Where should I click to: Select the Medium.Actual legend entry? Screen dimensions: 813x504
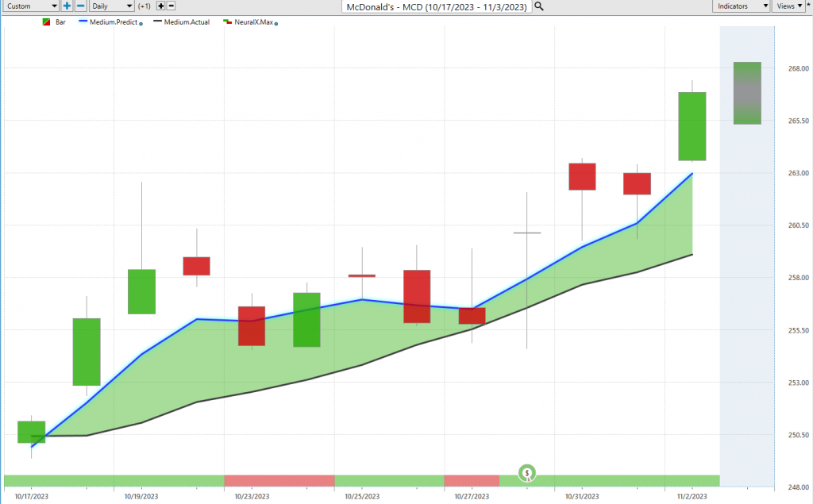pyautogui.click(x=187, y=22)
